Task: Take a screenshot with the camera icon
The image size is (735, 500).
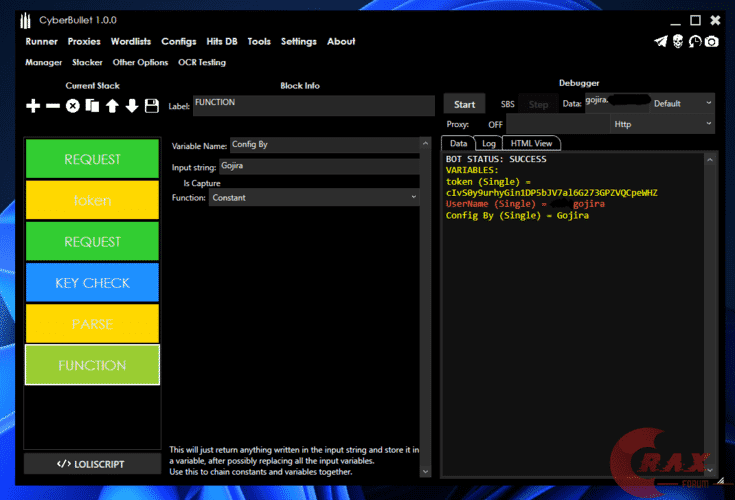Action: coord(711,41)
